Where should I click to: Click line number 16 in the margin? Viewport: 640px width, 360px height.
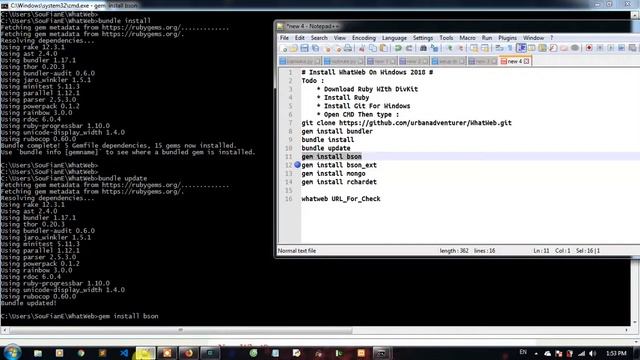click(289, 199)
